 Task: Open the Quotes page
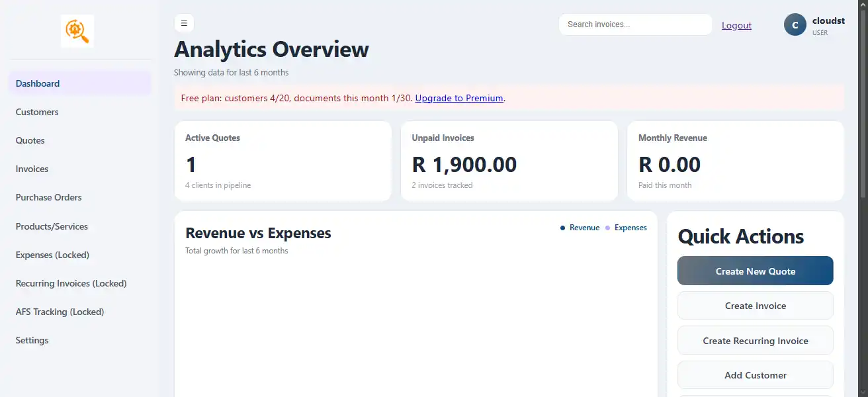coord(30,140)
